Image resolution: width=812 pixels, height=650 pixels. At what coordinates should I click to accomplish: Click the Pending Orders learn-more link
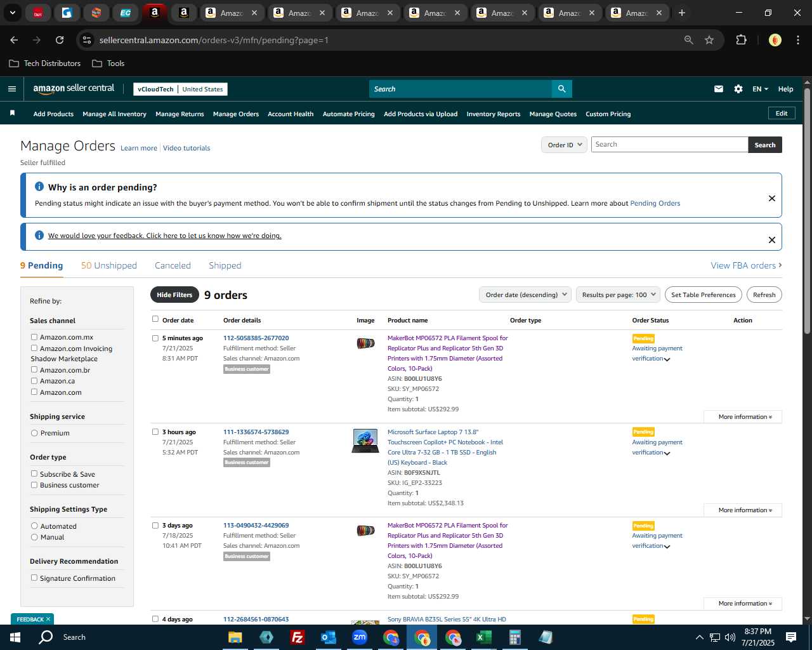[x=655, y=203]
